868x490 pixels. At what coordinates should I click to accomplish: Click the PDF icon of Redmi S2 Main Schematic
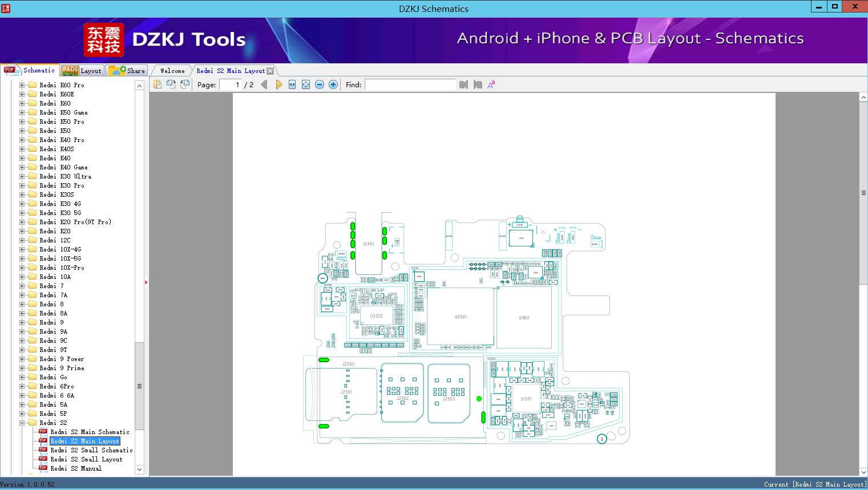click(x=43, y=432)
